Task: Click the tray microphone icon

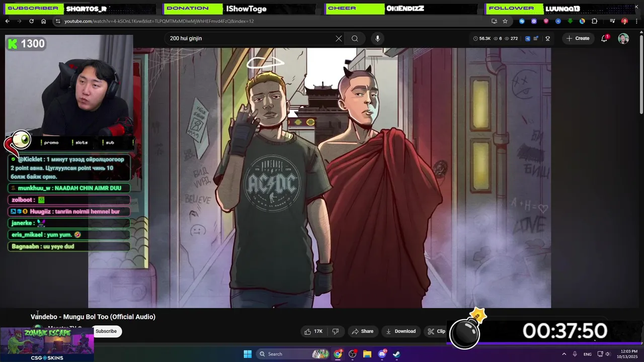Action: (x=575, y=354)
